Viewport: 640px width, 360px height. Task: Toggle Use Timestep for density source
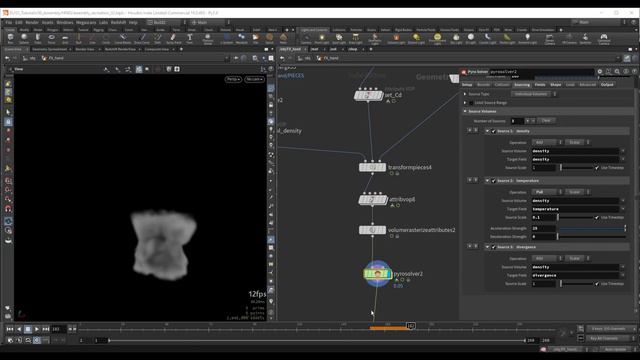coord(597,168)
